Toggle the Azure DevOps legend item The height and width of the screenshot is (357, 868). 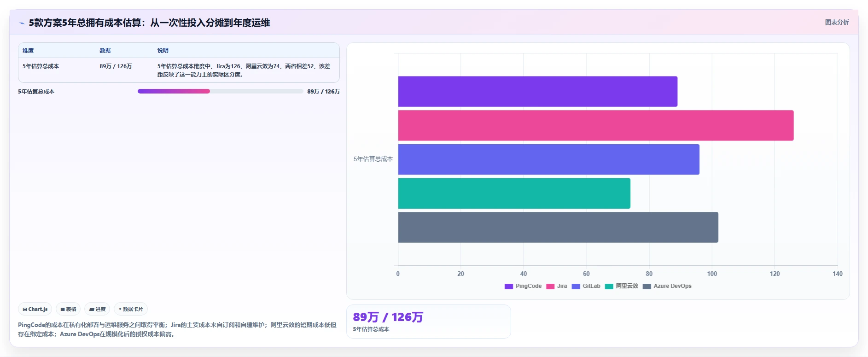(x=667, y=286)
